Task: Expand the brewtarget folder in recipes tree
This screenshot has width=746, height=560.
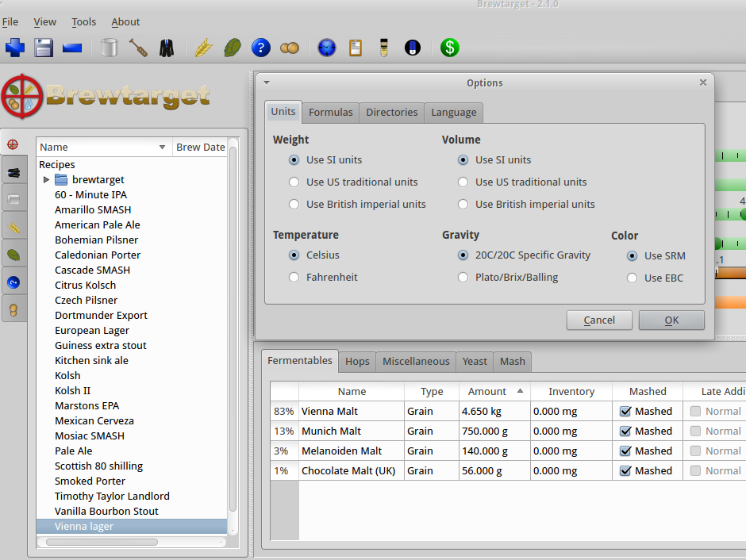Action: [x=46, y=180]
